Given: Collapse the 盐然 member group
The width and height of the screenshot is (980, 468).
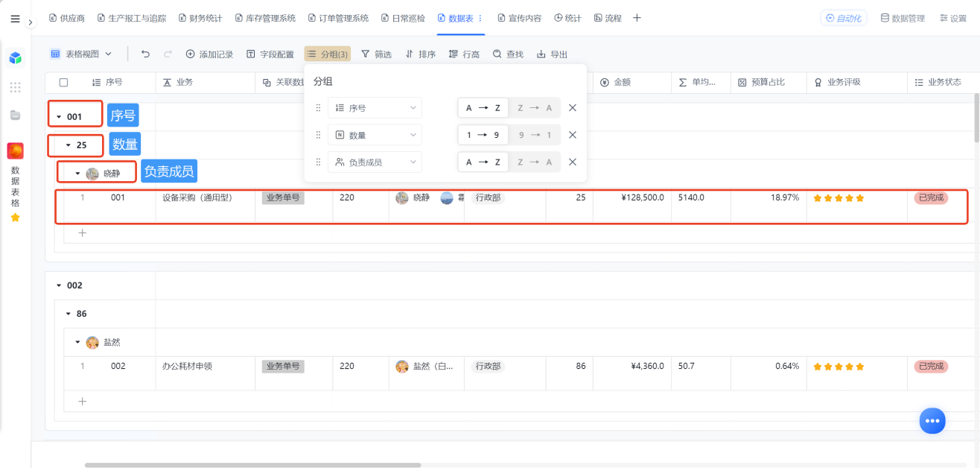Looking at the screenshot, I should 77,342.
